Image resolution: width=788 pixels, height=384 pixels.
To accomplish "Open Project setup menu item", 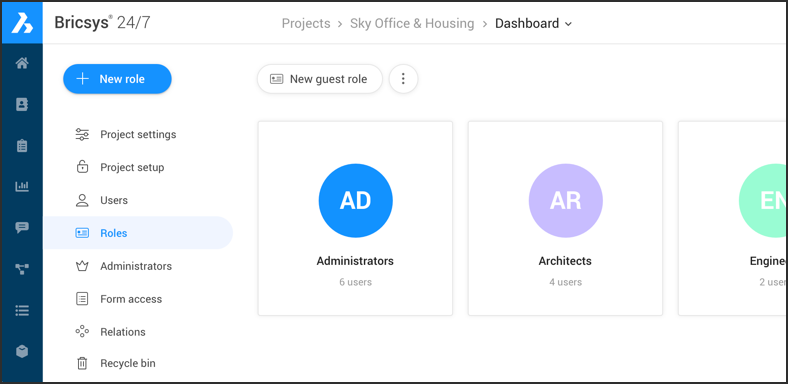I will (x=132, y=167).
